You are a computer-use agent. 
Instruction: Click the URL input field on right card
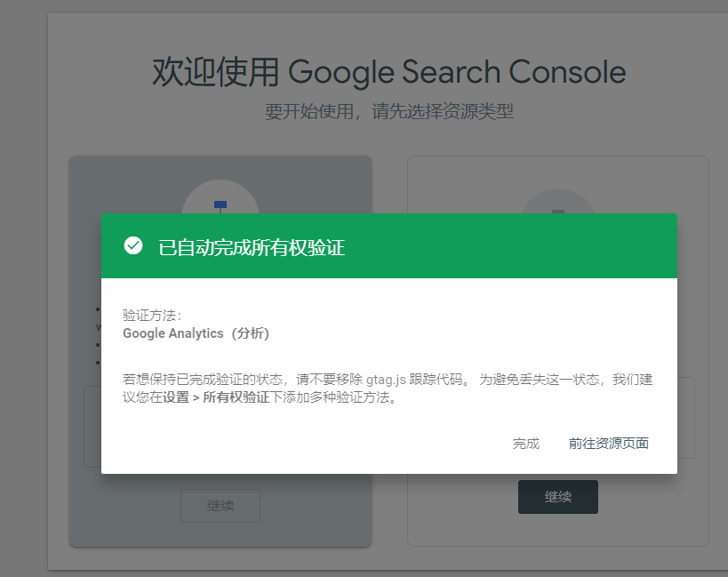click(685, 418)
